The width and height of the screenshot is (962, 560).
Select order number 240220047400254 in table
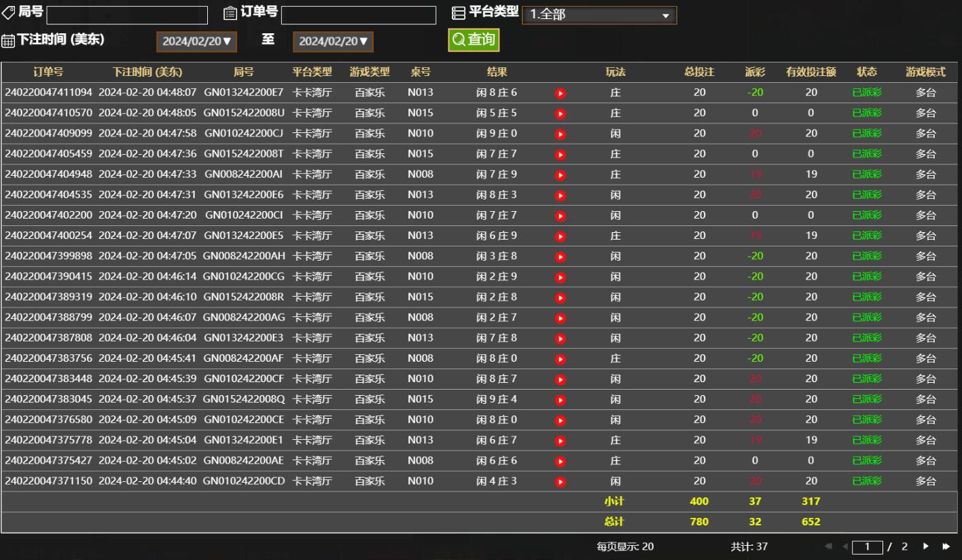pyautogui.click(x=48, y=236)
